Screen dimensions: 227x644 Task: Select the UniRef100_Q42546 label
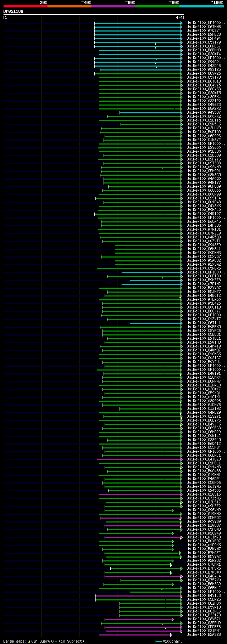204,66
